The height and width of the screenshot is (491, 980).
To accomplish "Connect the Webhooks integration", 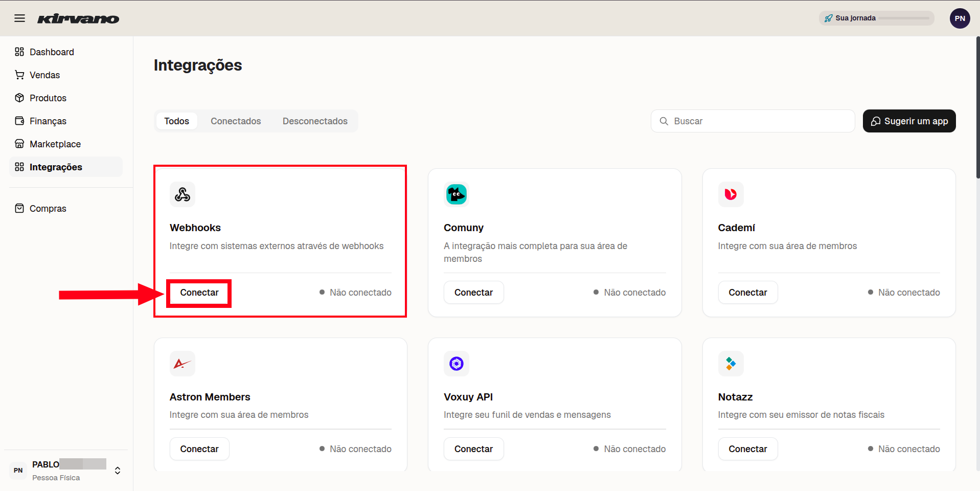I will pyautogui.click(x=199, y=293).
